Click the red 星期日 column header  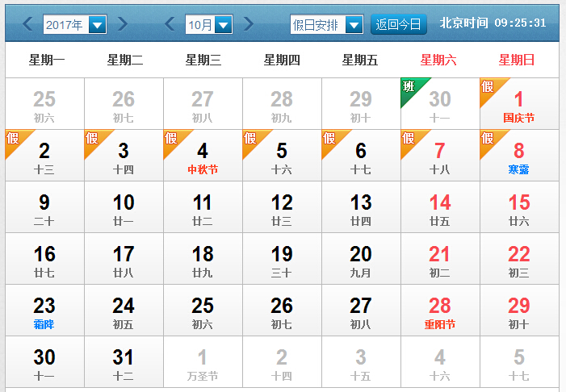click(517, 60)
